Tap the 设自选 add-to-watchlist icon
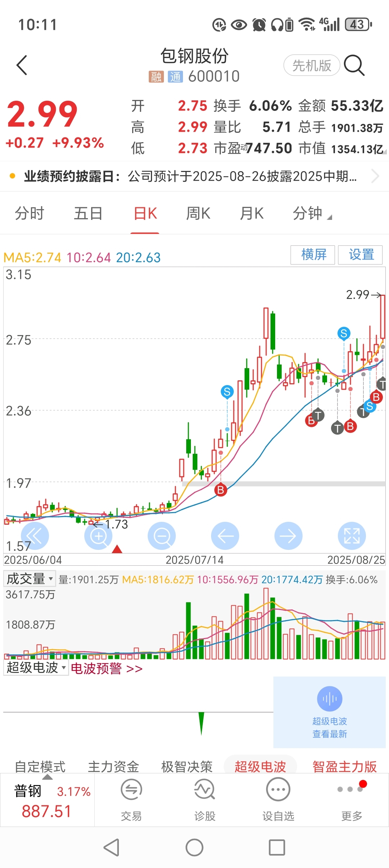Screen dimensions: 389x868 pos(278,790)
